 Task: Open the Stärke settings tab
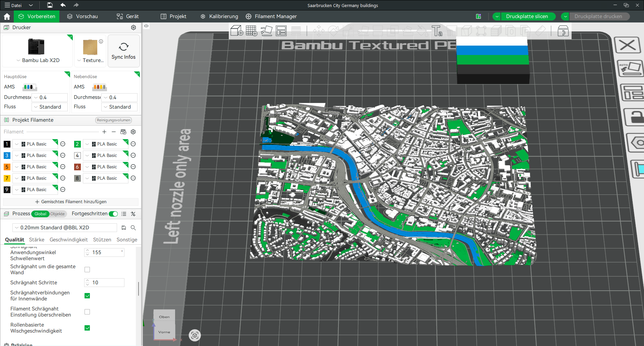37,240
